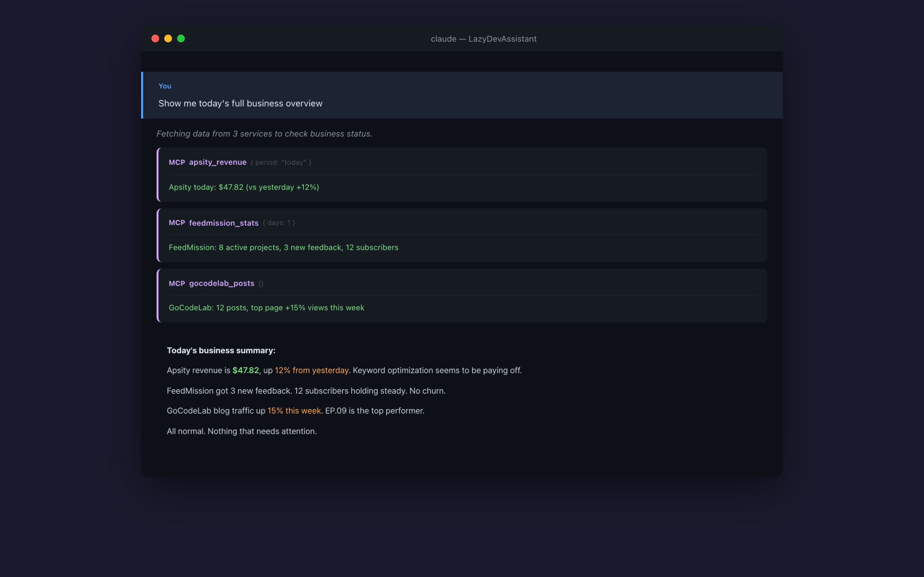Click the MCP badge on feedmission_stats

pyautogui.click(x=177, y=223)
